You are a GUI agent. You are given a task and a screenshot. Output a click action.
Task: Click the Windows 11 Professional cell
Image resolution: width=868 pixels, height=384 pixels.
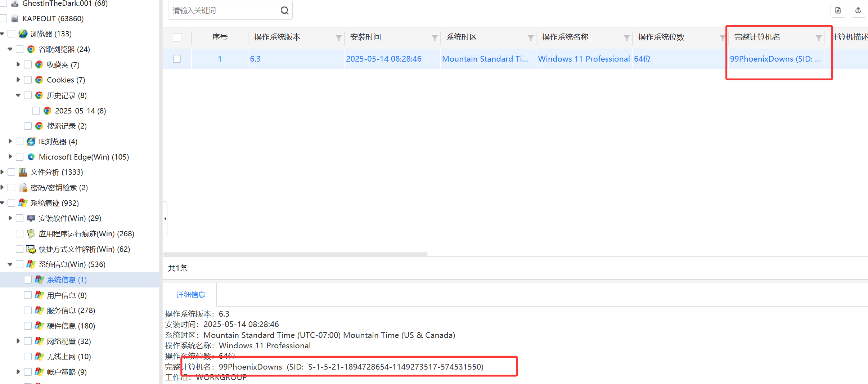(x=584, y=59)
